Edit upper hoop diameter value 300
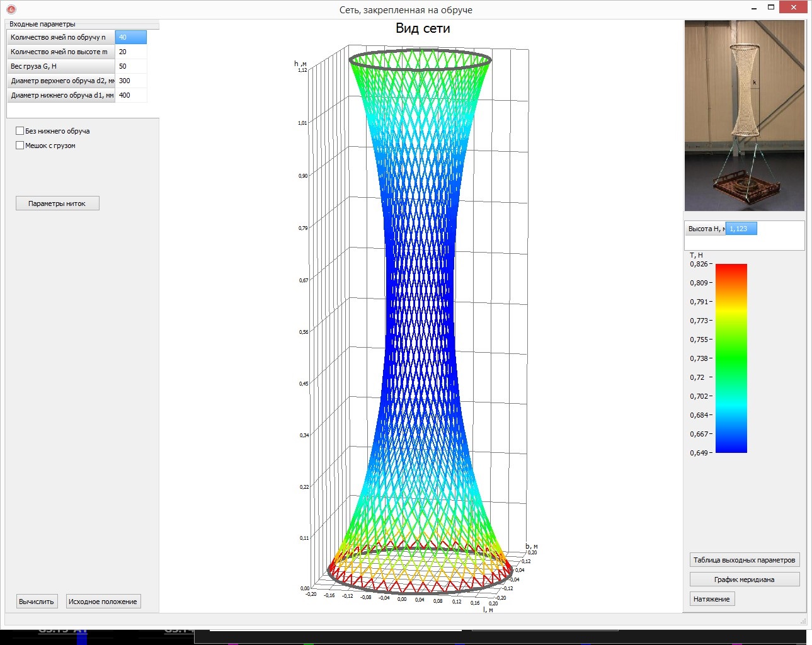The height and width of the screenshot is (645, 812). pos(131,81)
